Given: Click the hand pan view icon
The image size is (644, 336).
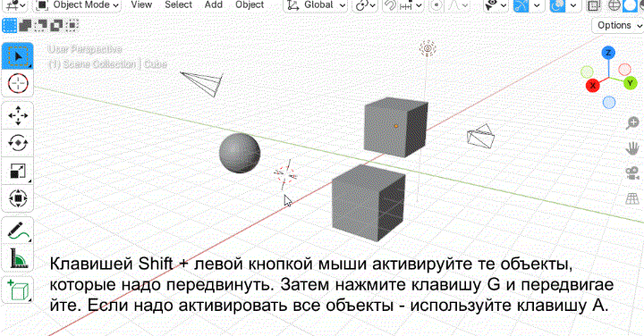Looking at the screenshot, I should 632,148.
